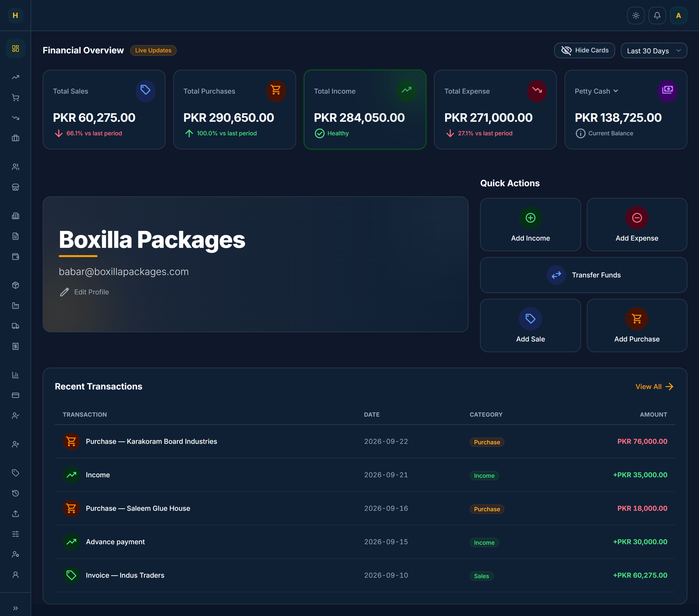Open the dashboard grid icon in sidebar
This screenshot has width=699, height=616.
click(15, 49)
